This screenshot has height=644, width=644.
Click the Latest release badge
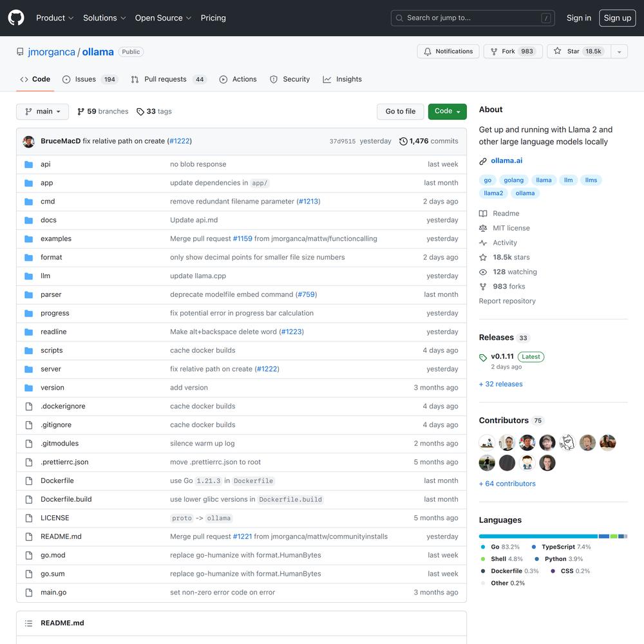tap(531, 357)
